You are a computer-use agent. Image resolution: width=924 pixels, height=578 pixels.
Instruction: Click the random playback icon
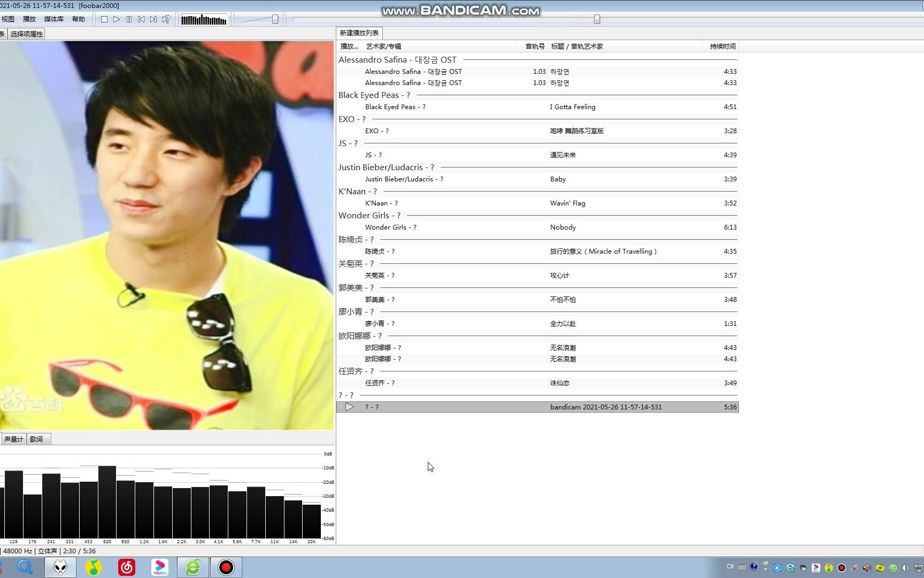tap(166, 19)
